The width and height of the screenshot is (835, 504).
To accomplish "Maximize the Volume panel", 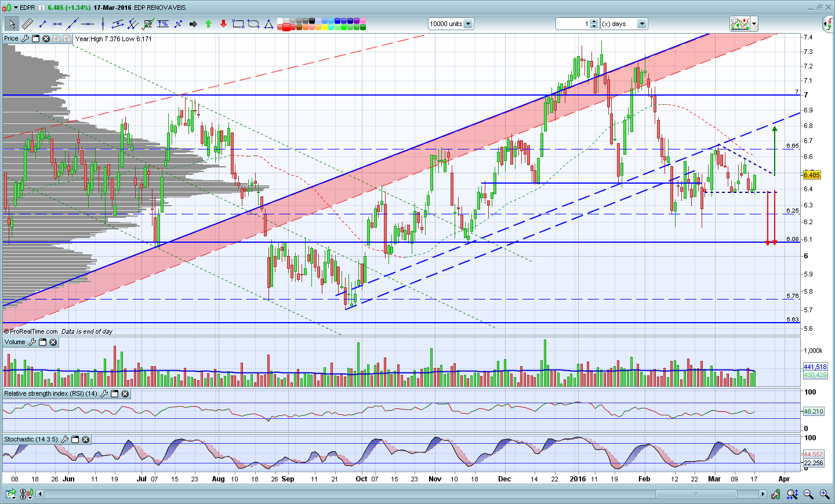I will tap(43, 342).
